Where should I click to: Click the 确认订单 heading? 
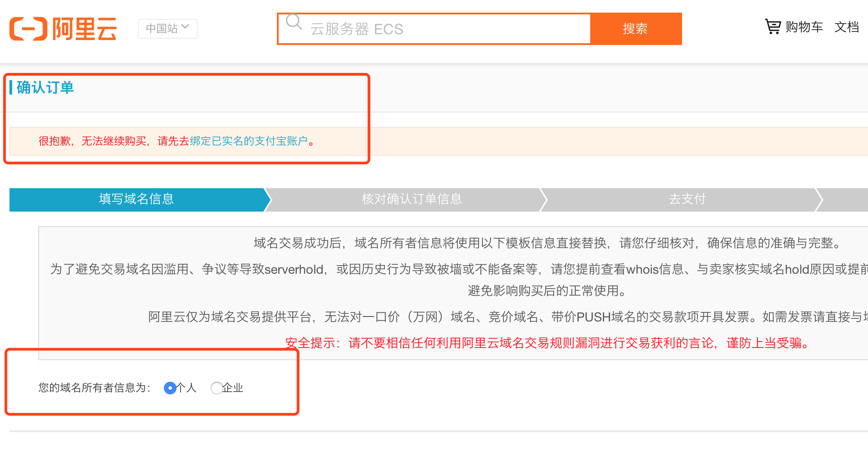pyautogui.click(x=44, y=87)
